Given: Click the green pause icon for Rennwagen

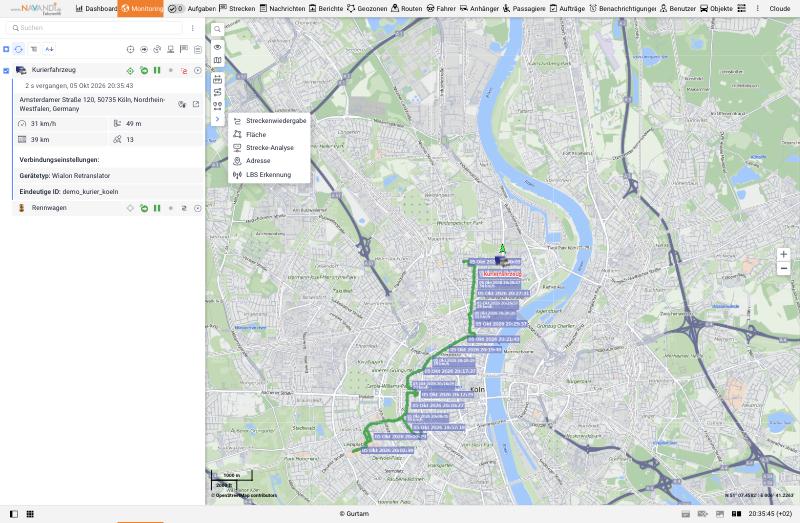Looking at the screenshot, I should 157,208.
